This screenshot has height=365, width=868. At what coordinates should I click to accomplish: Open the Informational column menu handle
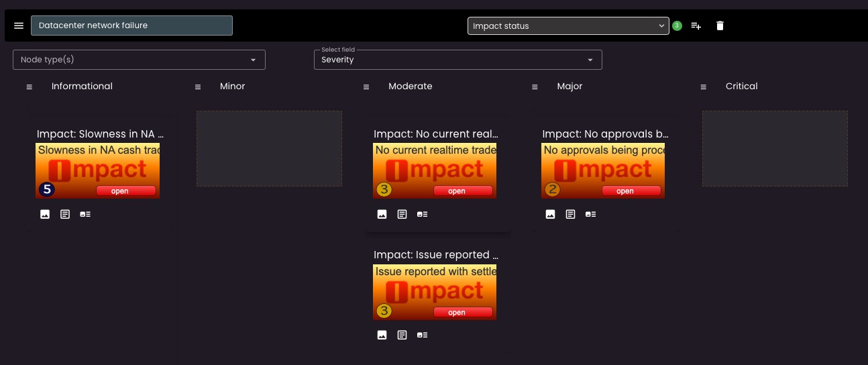point(29,87)
